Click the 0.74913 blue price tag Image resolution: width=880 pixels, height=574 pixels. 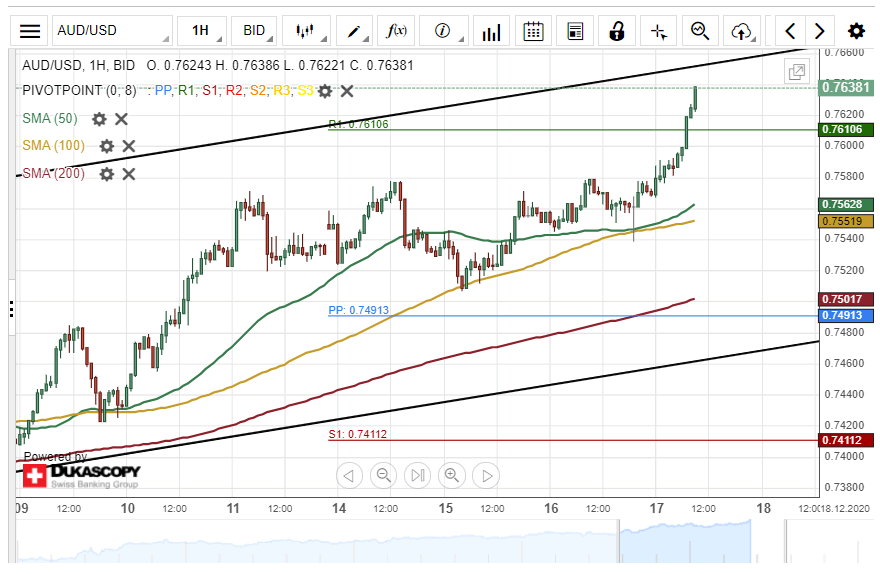tap(846, 315)
